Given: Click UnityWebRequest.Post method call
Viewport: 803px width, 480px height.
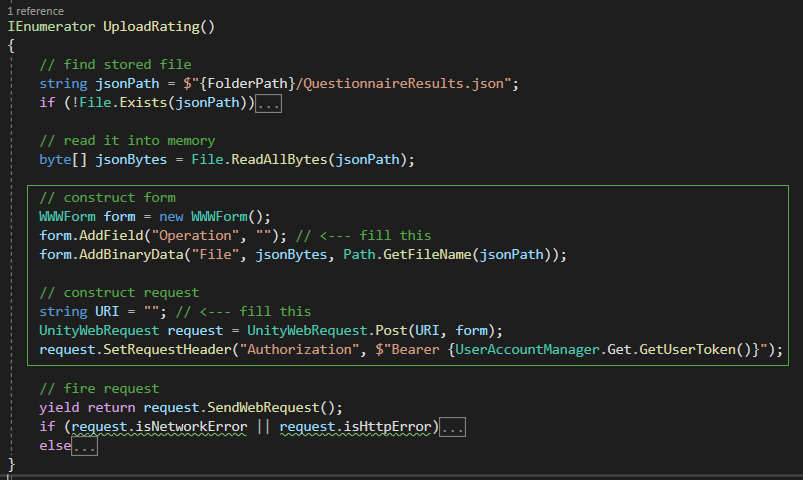Looking at the screenshot, I should tap(327, 330).
